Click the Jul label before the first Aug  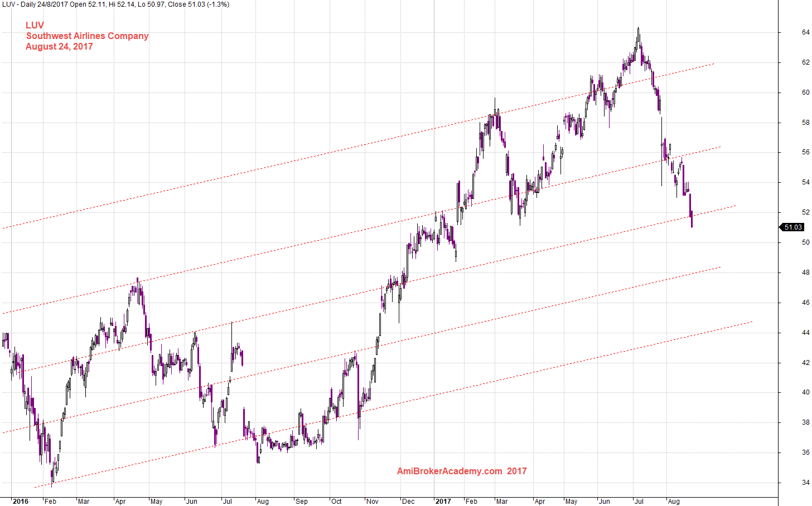(228, 502)
